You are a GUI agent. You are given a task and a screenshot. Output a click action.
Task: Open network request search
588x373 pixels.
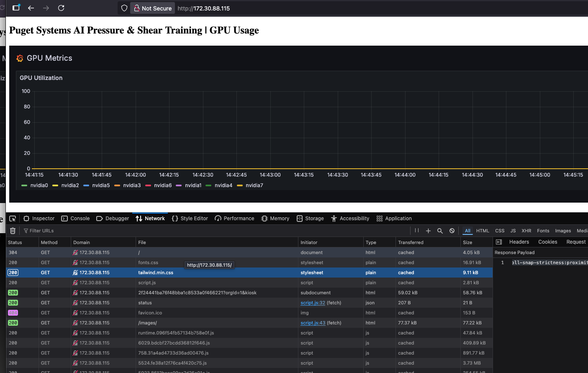pos(439,230)
